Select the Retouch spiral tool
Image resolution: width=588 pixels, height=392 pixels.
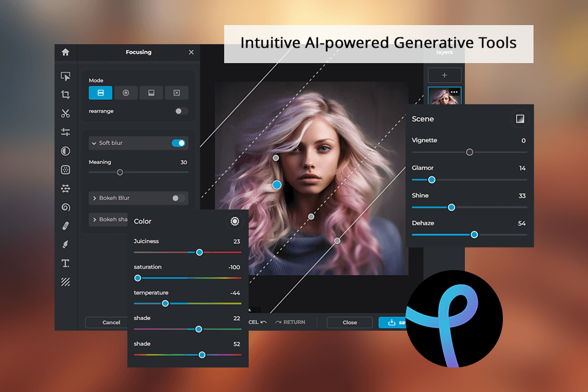tap(66, 207)
